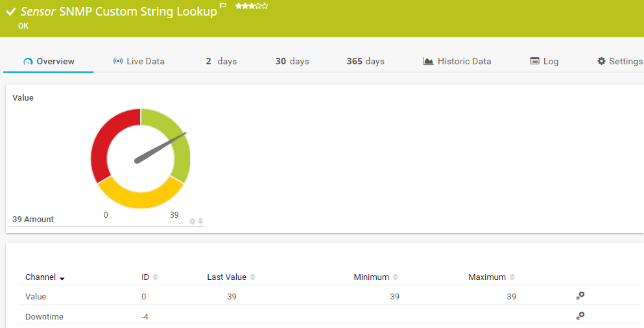Screen dimensions: 644x328
Task: Open the 365 days tab
Action: point(365,61)
